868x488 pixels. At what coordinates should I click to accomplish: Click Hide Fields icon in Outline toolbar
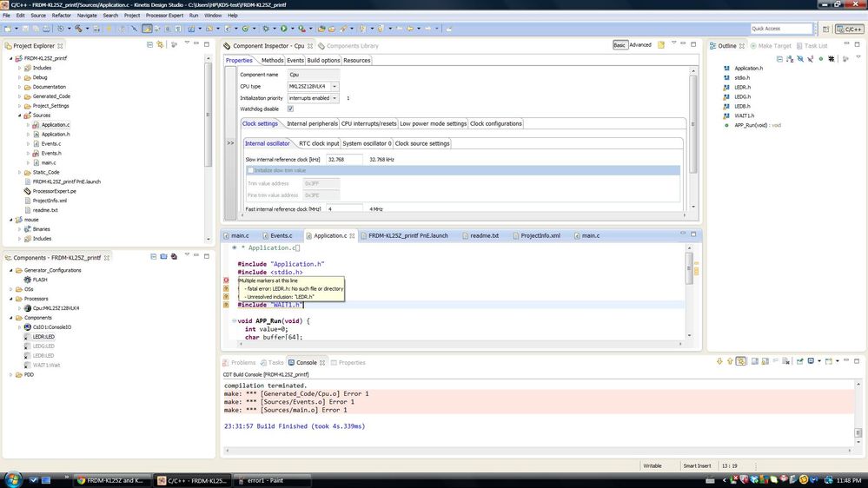[800, 59]
